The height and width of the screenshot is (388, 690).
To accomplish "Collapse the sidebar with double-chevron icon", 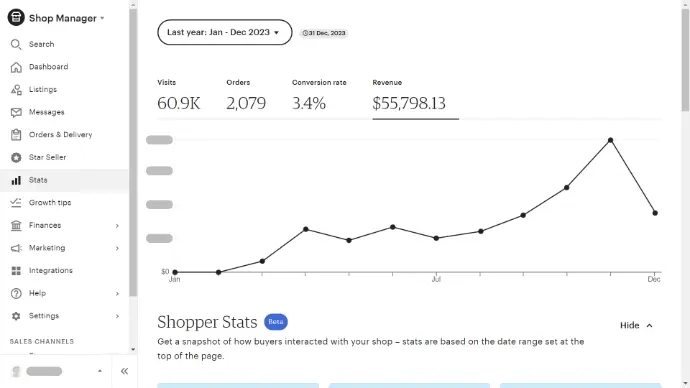I will (125, 371).
